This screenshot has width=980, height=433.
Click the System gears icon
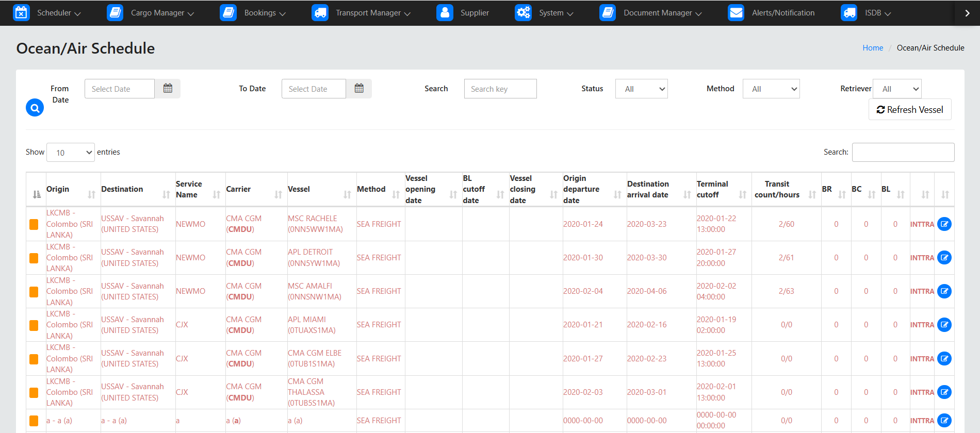(523, 13)
